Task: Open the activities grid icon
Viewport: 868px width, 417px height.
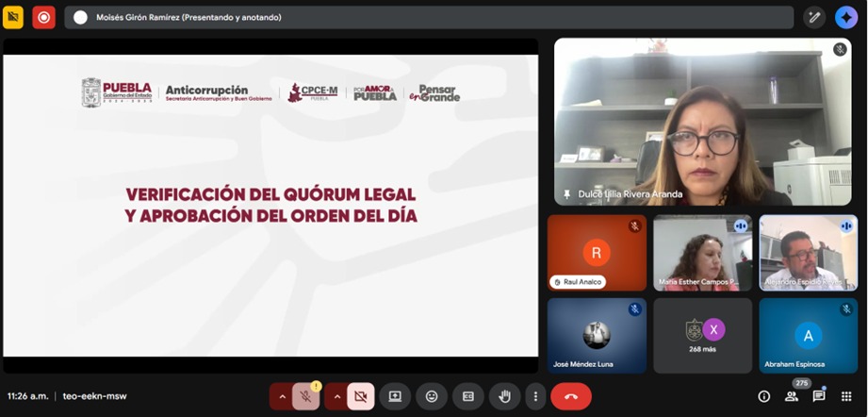Action: tap(846, 396)
